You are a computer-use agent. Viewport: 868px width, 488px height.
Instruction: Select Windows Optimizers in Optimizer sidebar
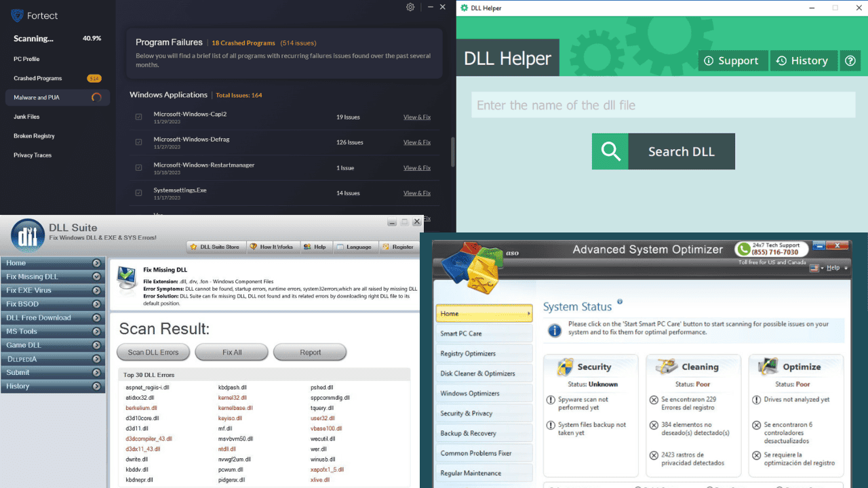click(484, 393)
